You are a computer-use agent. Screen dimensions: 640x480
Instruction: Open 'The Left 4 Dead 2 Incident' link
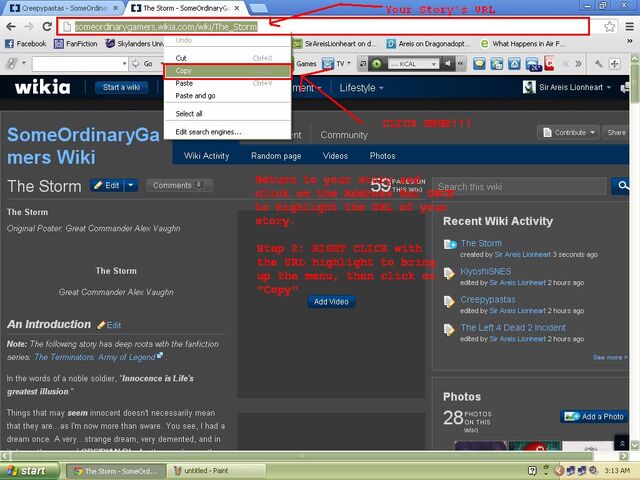pos(513,328)
